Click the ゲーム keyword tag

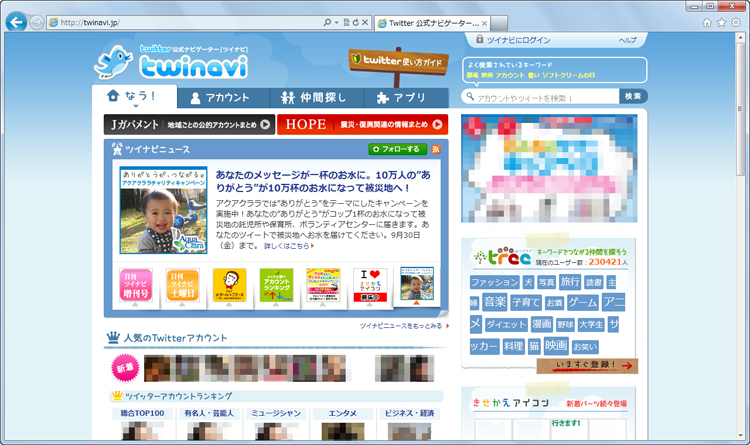583,303
